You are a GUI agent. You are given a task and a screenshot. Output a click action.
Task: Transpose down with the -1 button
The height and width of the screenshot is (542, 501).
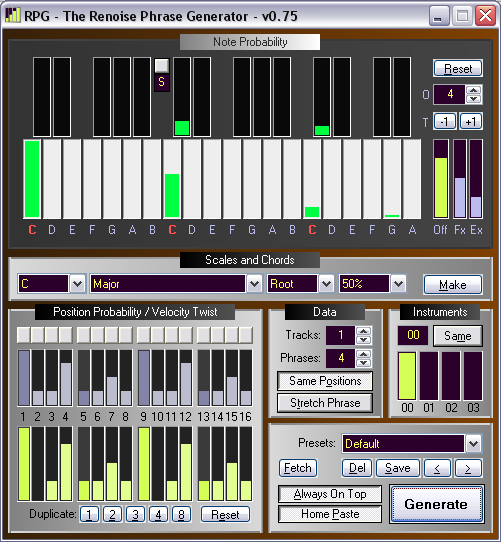point(445,122)
